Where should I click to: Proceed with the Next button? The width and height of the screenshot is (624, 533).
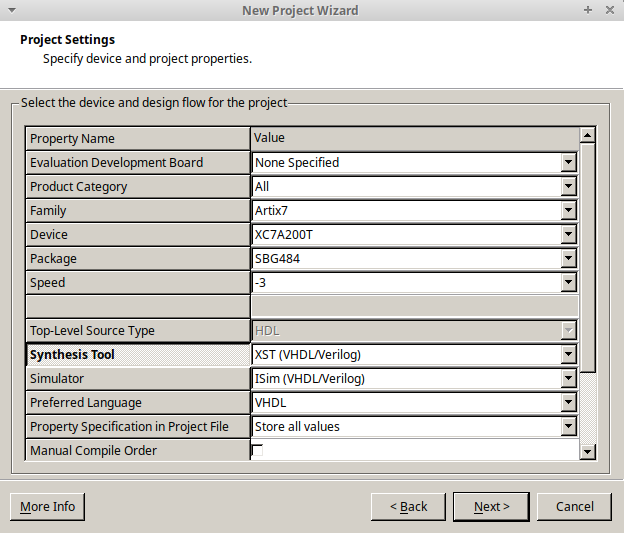(x=491, y=507)
